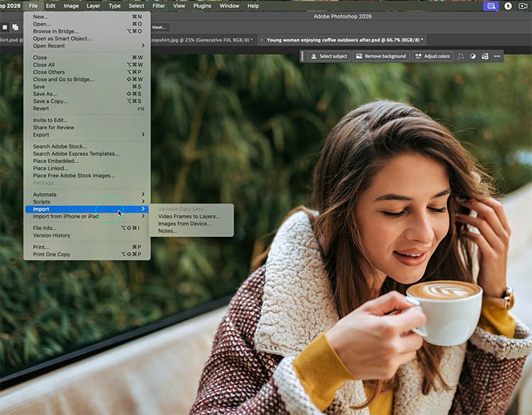
Task: Click the generative fill icon in taskbar
Action: click(x=485, y=56)
